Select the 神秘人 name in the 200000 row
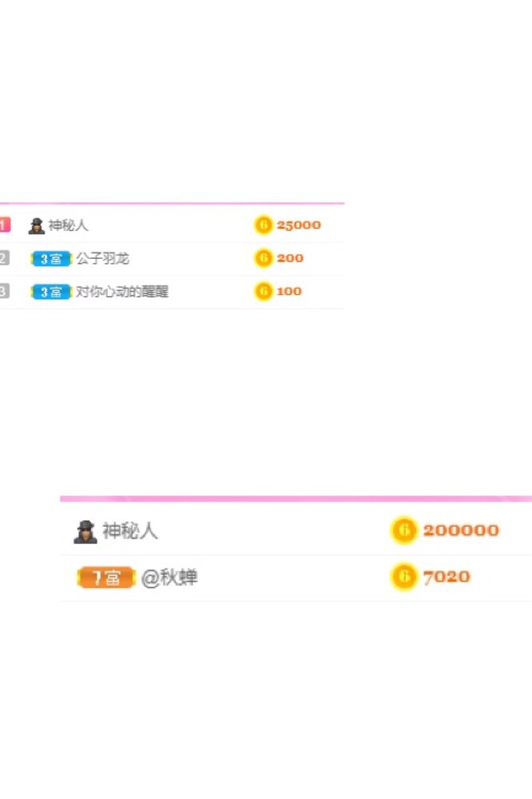The image size is (532, 799). click(130, 531)
